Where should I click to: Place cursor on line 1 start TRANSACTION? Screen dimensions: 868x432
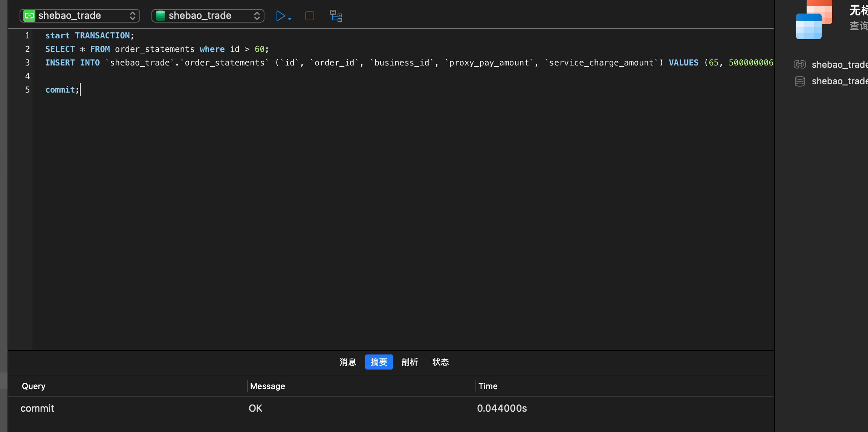89,35
